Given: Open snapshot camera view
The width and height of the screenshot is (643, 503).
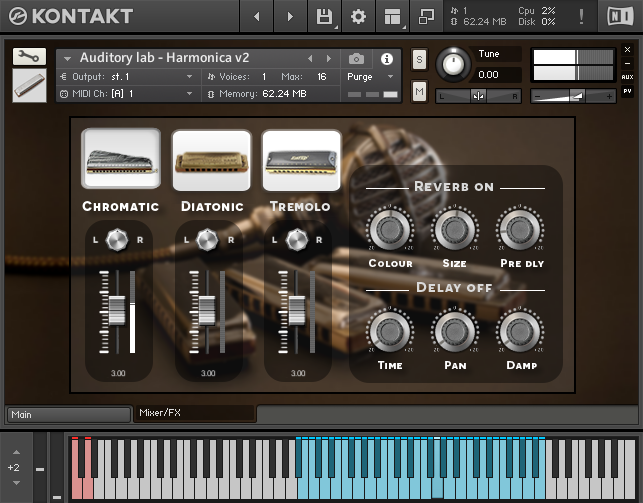Looking at the screenshot, I should (356, 59).
